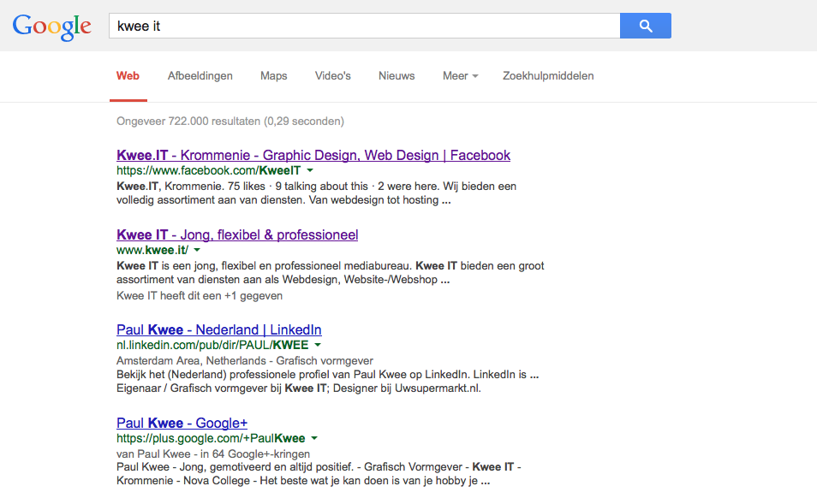Open Zoekhulpmiddelen search tools
Image resolution: width=817 pixels, height=504 pixels.
pyautogui.click(x=548, y=76)
